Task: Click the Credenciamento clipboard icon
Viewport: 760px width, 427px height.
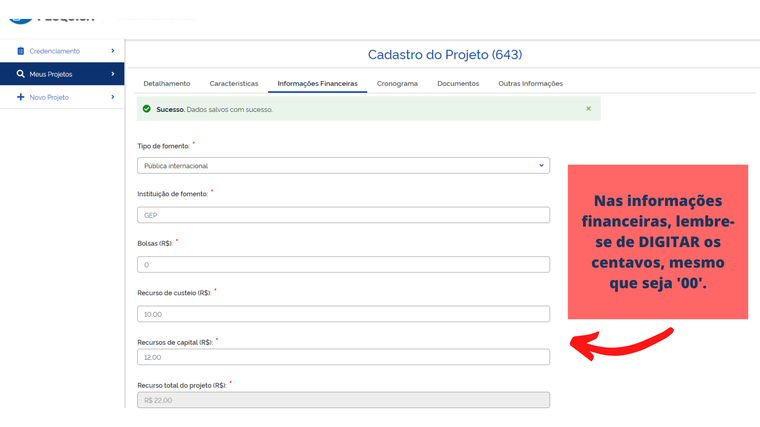Action: point(20,51)
